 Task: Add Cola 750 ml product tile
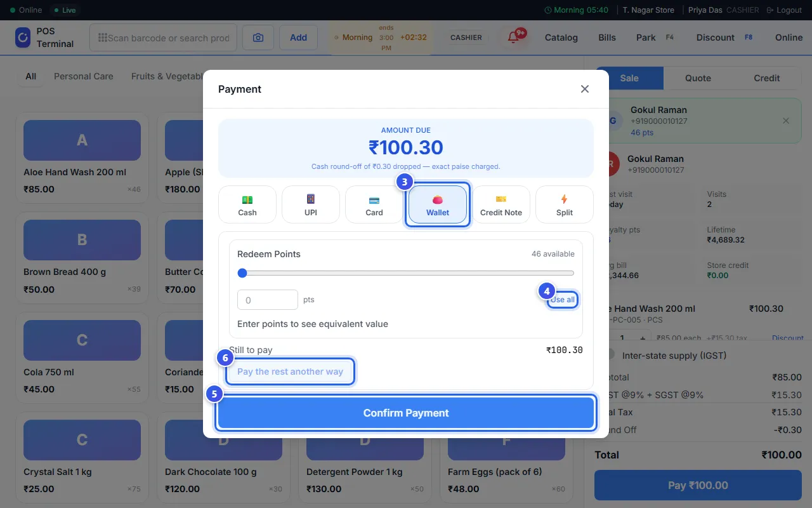click(82, 358)
